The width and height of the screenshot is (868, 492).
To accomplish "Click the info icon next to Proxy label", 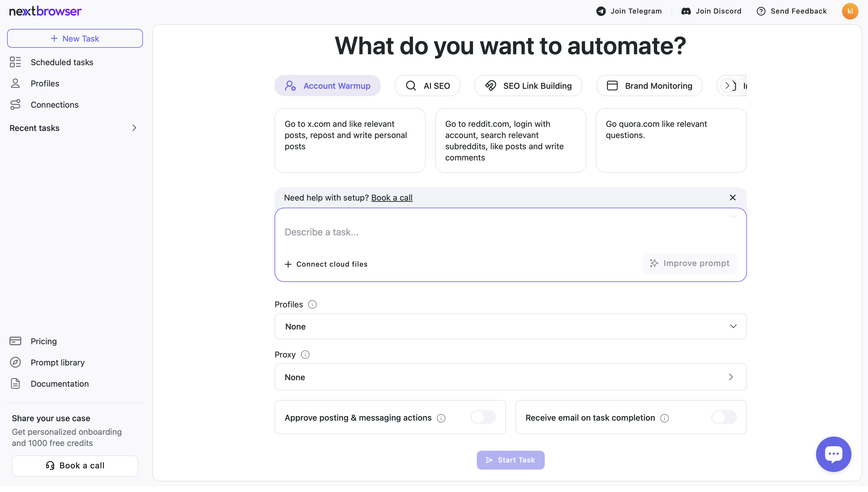I will (x=305, y=355).
